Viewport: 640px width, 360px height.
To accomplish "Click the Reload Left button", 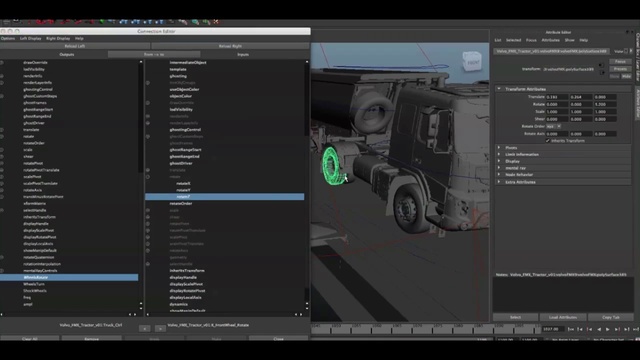I will click(x=75, y=46).
